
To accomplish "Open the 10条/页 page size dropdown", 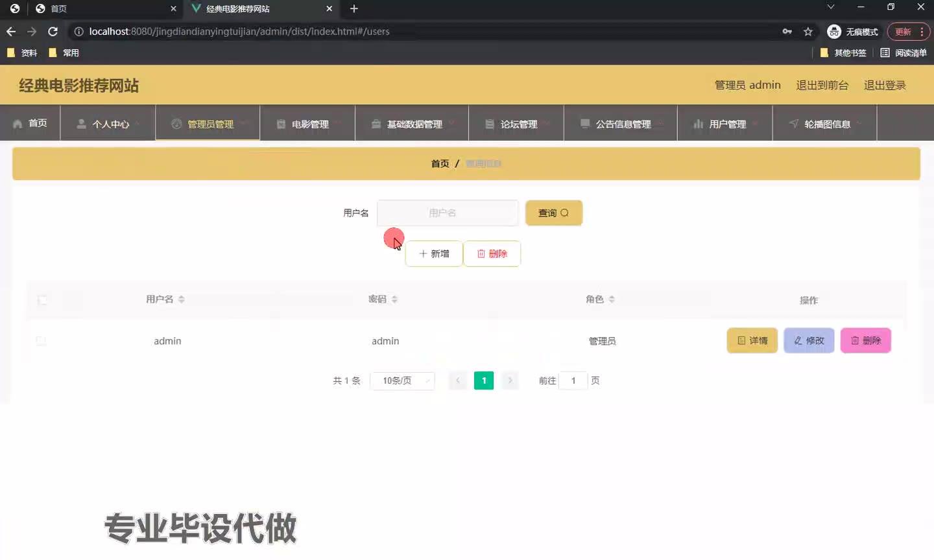I will 402,380.
